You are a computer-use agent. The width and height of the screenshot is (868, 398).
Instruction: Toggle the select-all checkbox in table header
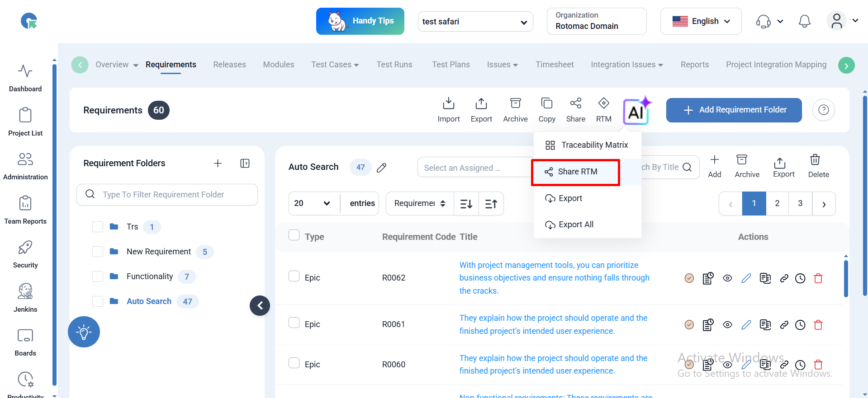coord(294,235)
